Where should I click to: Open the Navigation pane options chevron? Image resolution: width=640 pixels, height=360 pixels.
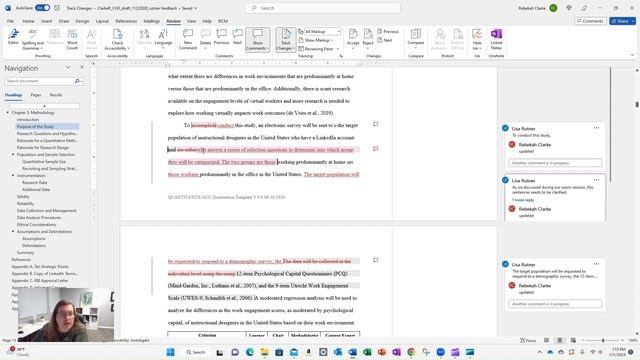point(68,67)
